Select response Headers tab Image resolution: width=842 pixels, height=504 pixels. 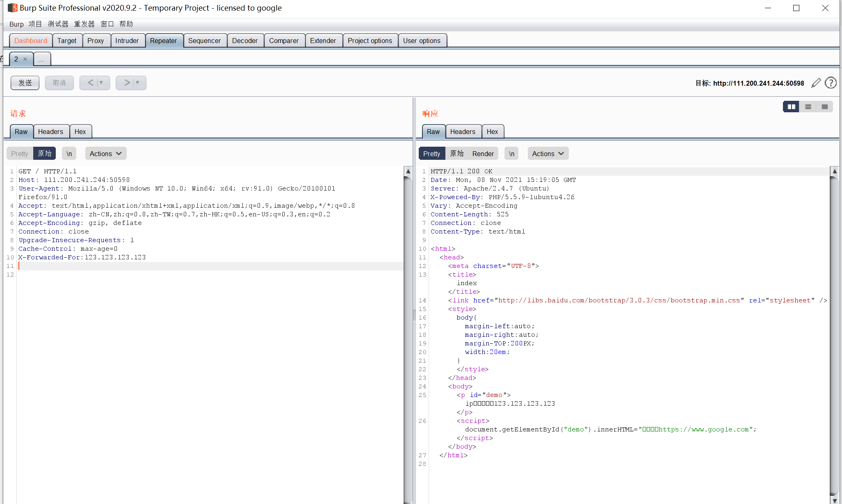pos(463,132)
